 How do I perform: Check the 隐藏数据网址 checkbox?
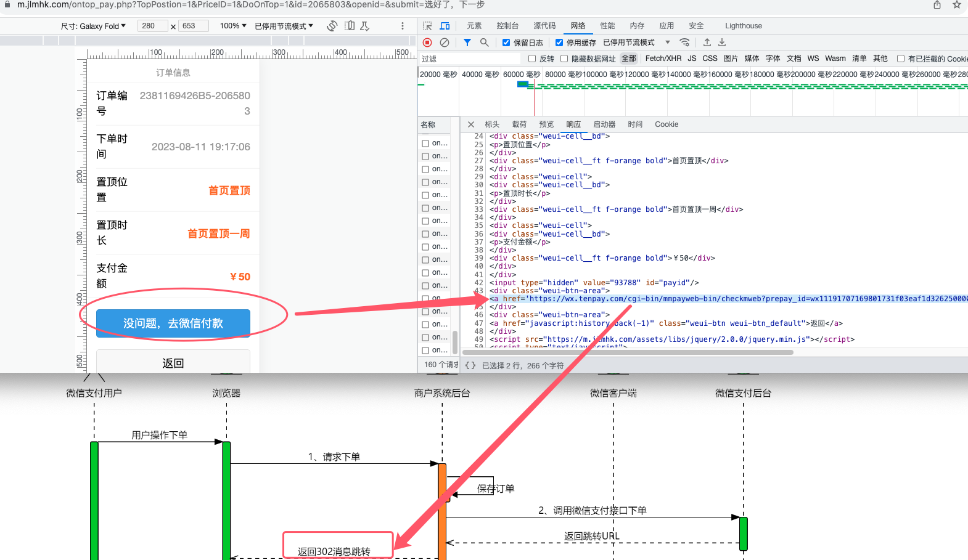(564, 59)
